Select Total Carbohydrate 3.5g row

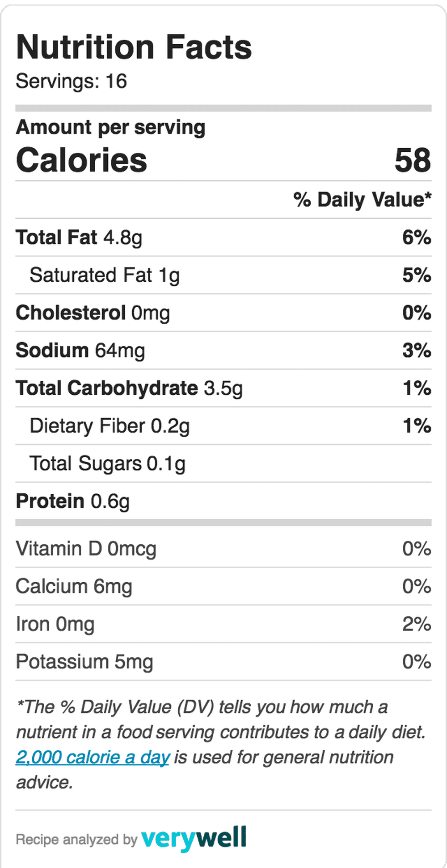223,388
